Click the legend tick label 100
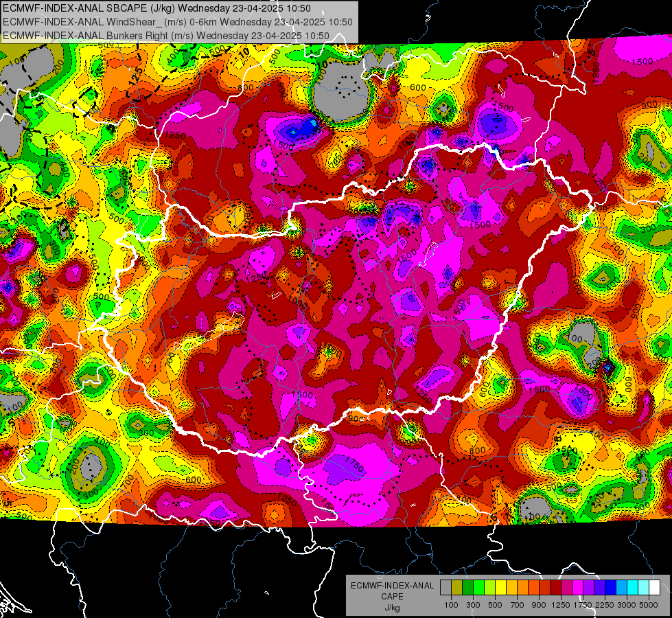The image size is (672, 618). point(451,605)
